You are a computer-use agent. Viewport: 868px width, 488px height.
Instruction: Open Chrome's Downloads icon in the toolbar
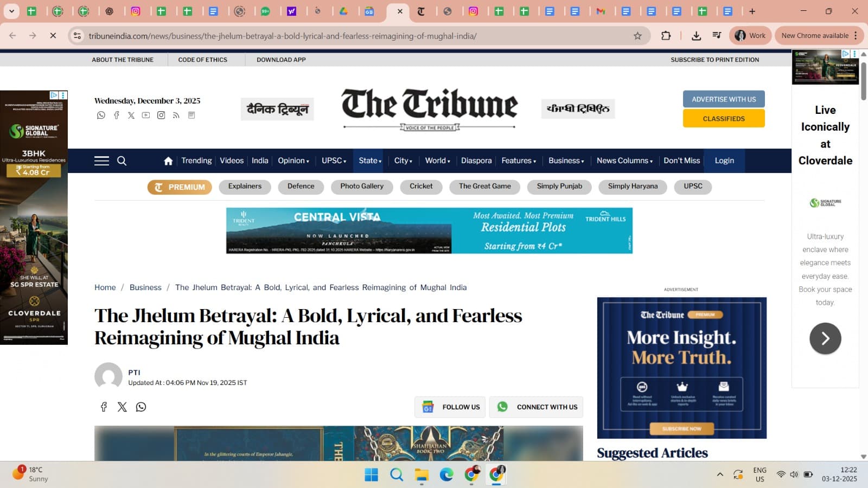695,35
